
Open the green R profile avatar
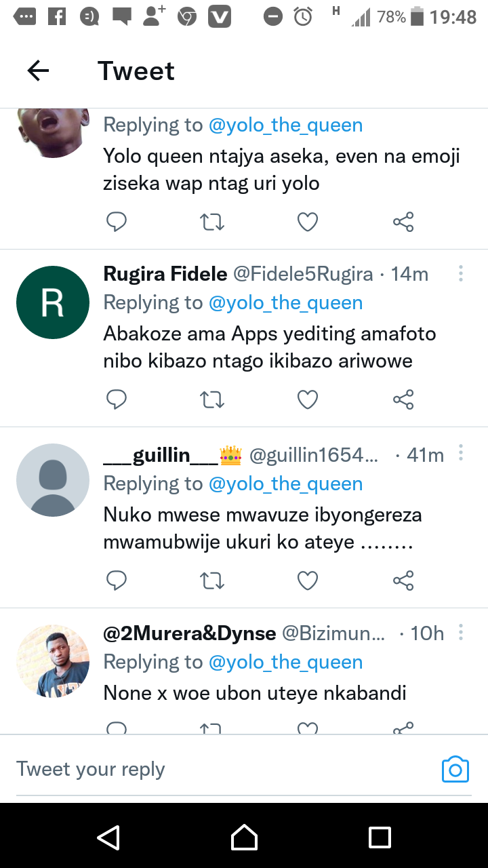(53, 302)
